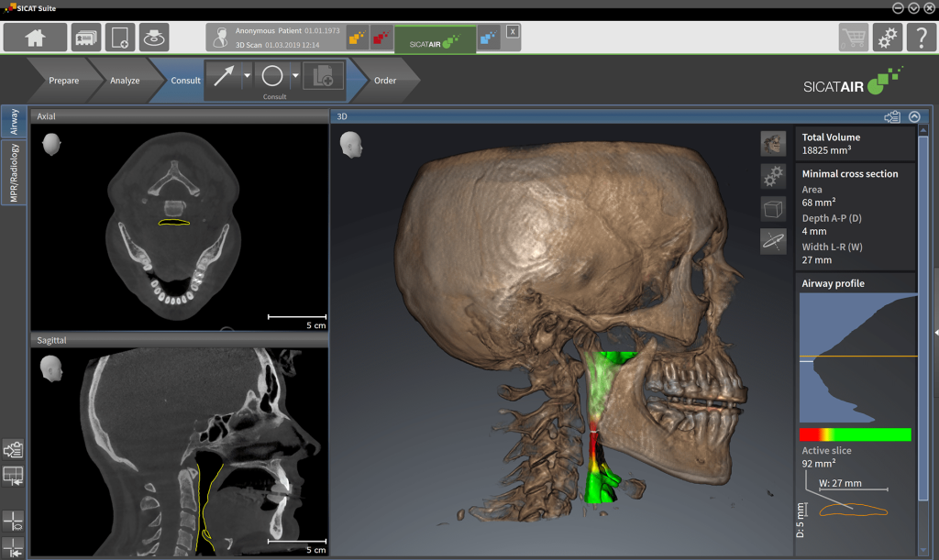Viewport: 939px width, 560px height.
Task: Expand the arrow tool dropdown
Action: (x=247, y=76)
